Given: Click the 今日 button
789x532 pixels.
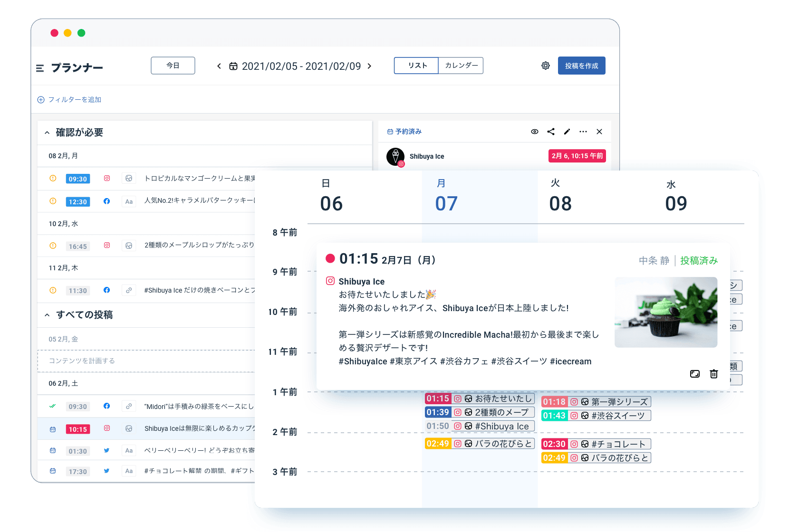Looking at the screenshot, I should click(173, 66).
